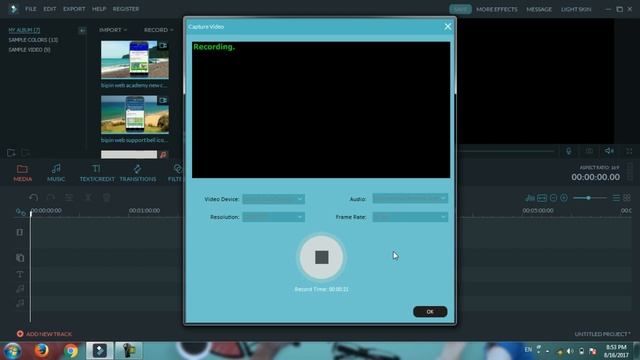Viewport: 640px width, 360px height.
Task: Close the Capture Video dialog
Action: pyautogui.click(x=448, y=27)
